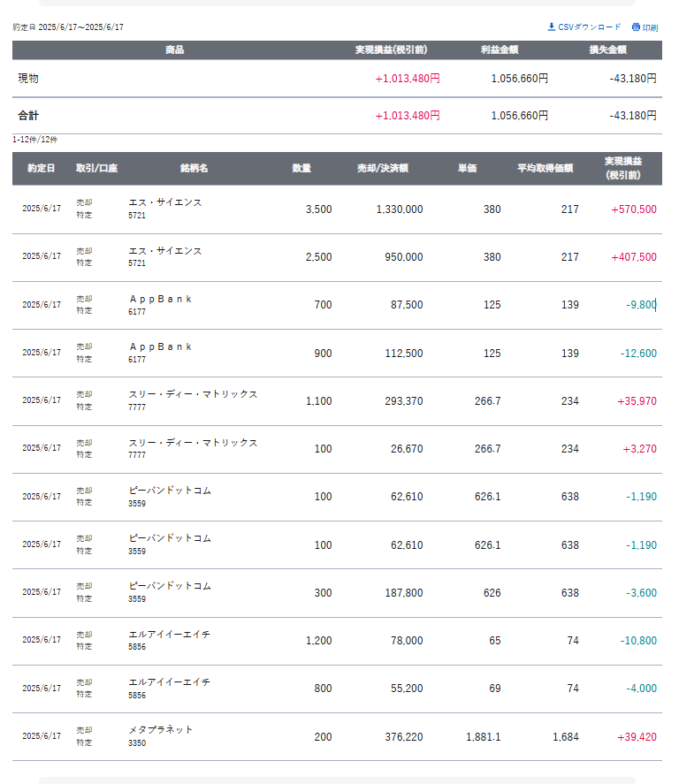
Task: Click the +570,500 profit value
Action: [x=634, y=209]
